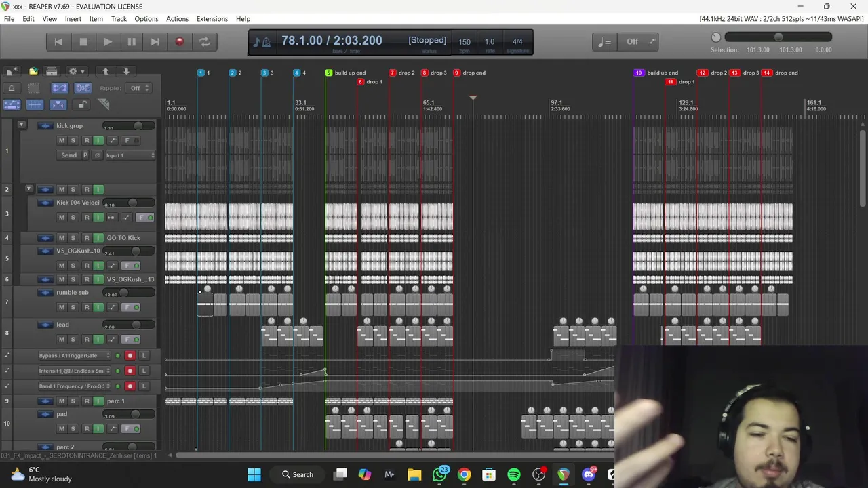868x488 pixels.
Task: Open the Band 1 Frequency / Pro-Q dropdown
Action: 75,386
